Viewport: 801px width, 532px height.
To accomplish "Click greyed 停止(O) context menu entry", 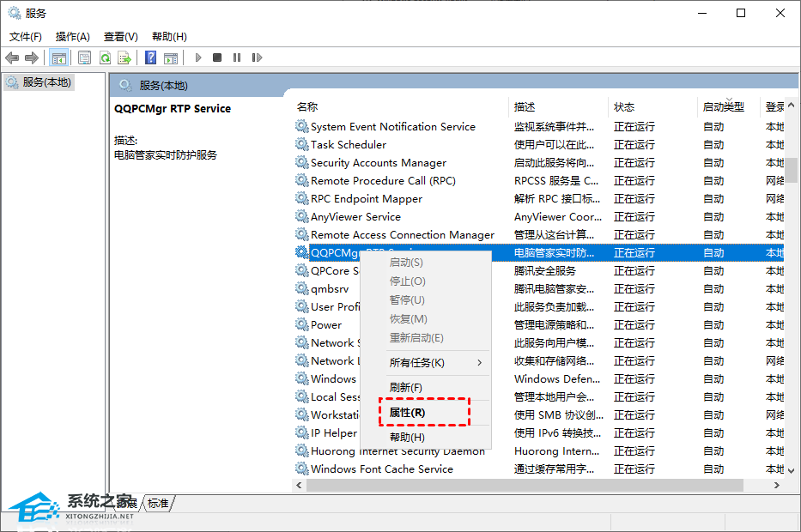I will (426, 281).
